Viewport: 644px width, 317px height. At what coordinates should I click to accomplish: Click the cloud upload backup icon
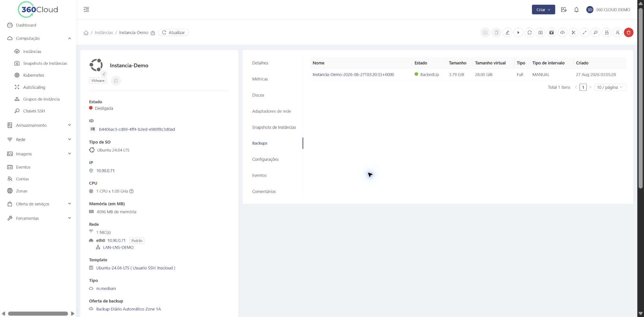[562, 33]
